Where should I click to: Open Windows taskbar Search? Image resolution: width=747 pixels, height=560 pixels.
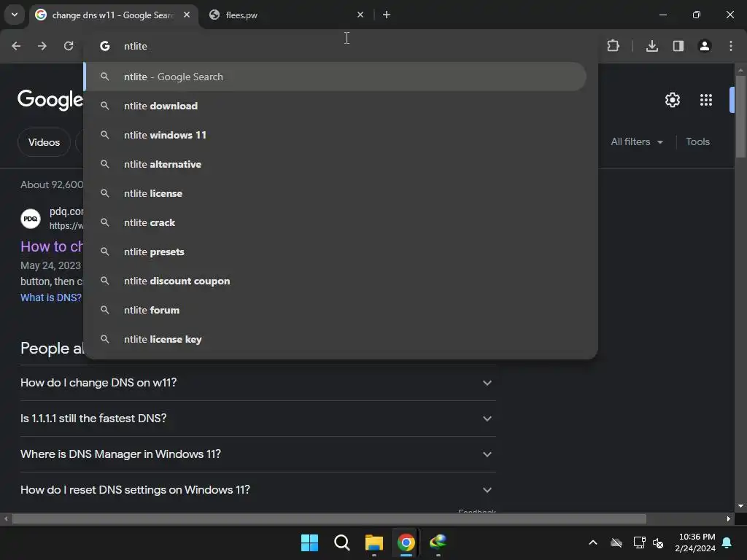(341, 542)
